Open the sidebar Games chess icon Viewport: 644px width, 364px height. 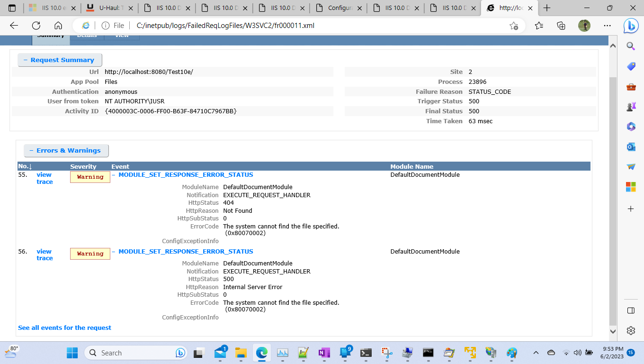point(631,107)
